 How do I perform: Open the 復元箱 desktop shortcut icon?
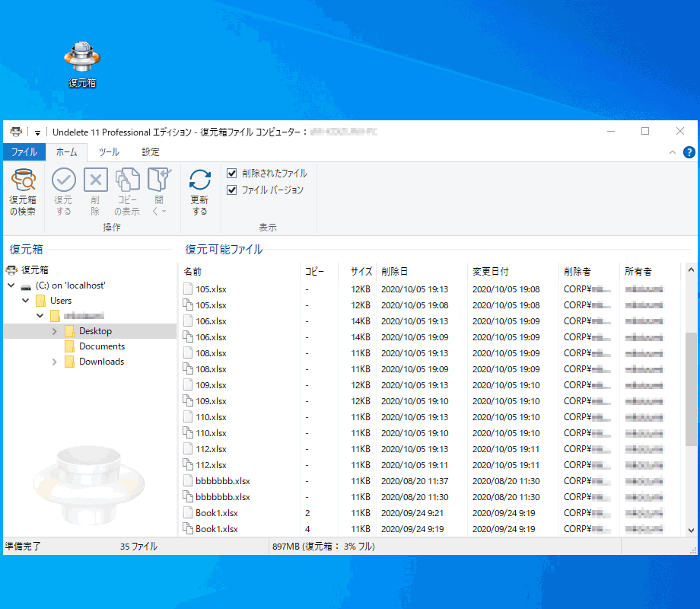point(82,64)
